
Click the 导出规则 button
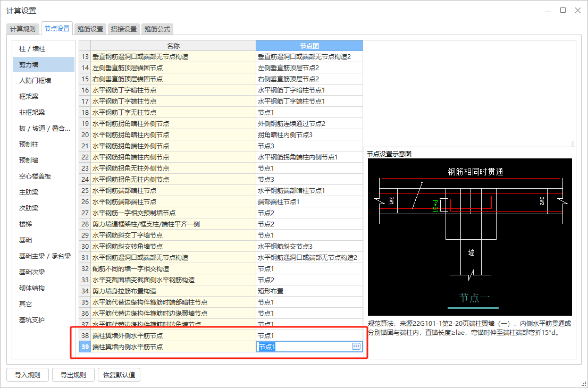click(73, 375)
